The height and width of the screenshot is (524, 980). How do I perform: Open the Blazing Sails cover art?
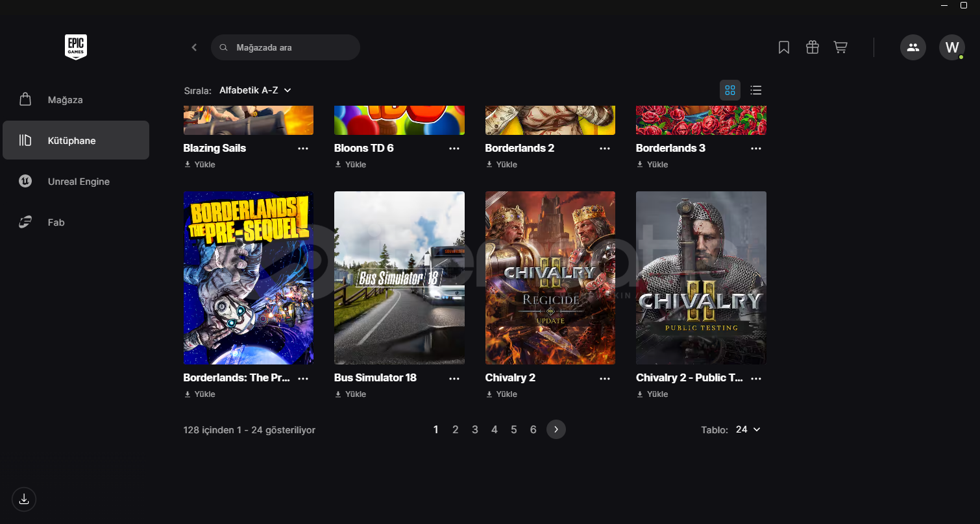(249, 121)
